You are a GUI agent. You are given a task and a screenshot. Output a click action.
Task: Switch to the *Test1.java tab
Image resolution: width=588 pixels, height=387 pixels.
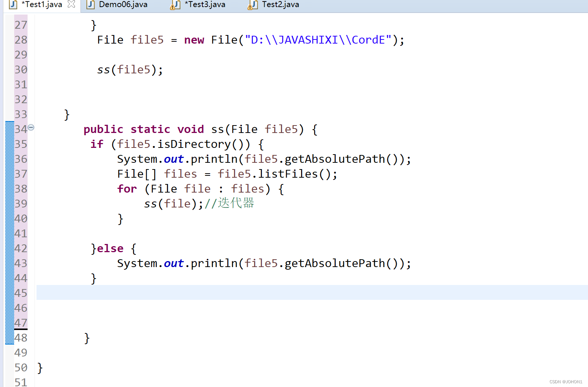point(42,4)
